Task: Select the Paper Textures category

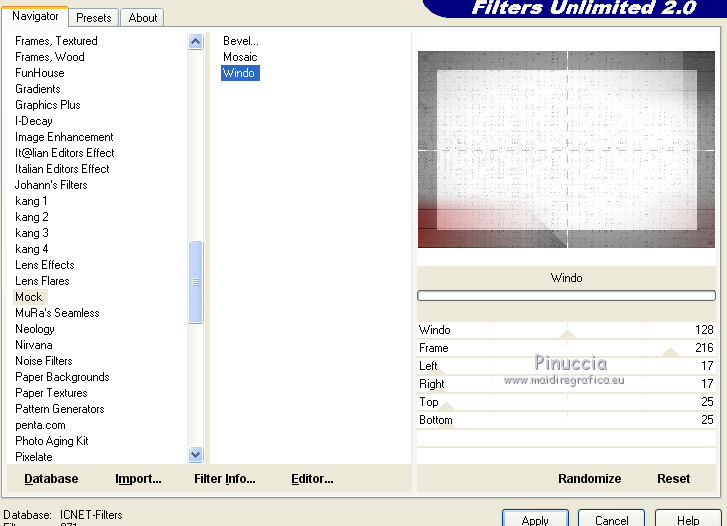Action: (x=51, y=393)
